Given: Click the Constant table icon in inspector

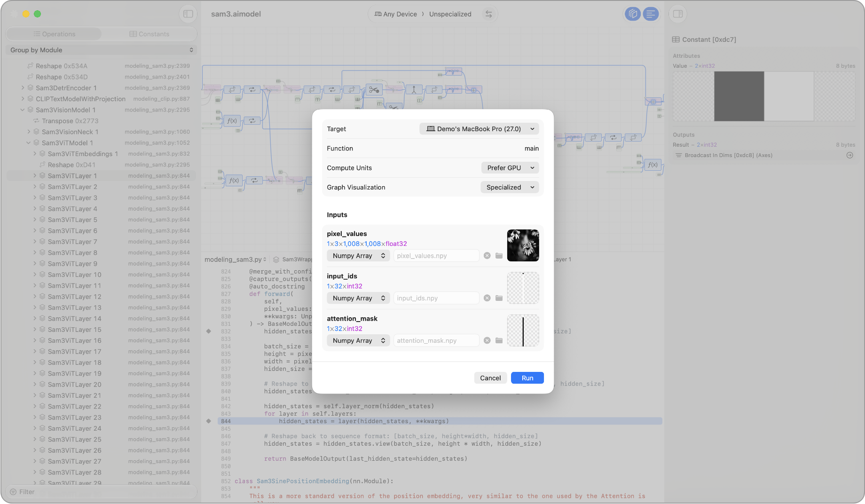Looking at the screenshot, I should [x=676, y=39].
